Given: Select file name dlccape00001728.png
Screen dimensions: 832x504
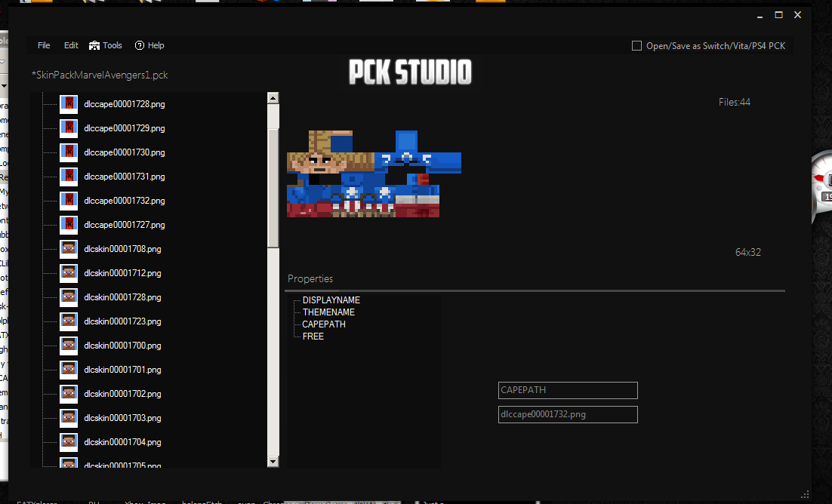Looking at the screenshot, I should 124,105.
